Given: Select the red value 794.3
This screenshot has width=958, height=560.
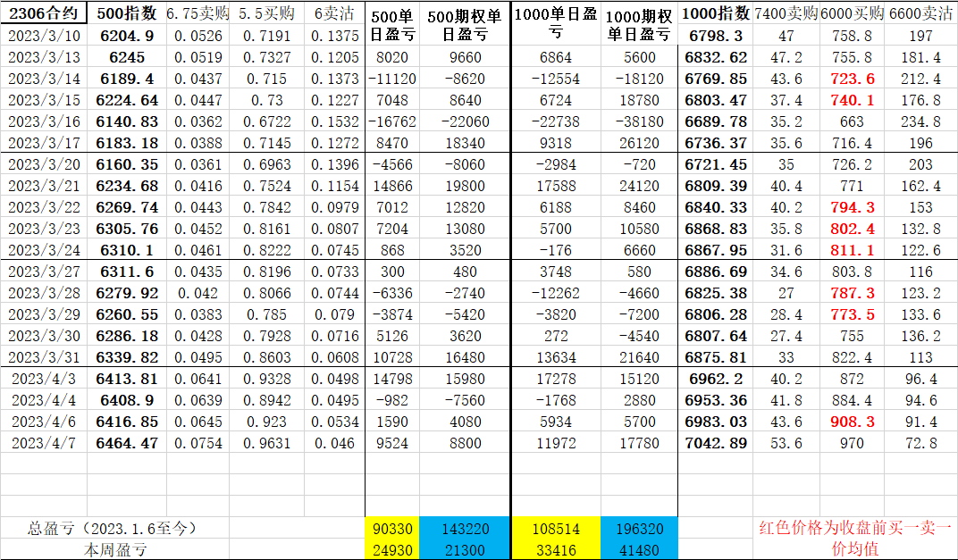Looking at the screenshot, I should 852,207.
